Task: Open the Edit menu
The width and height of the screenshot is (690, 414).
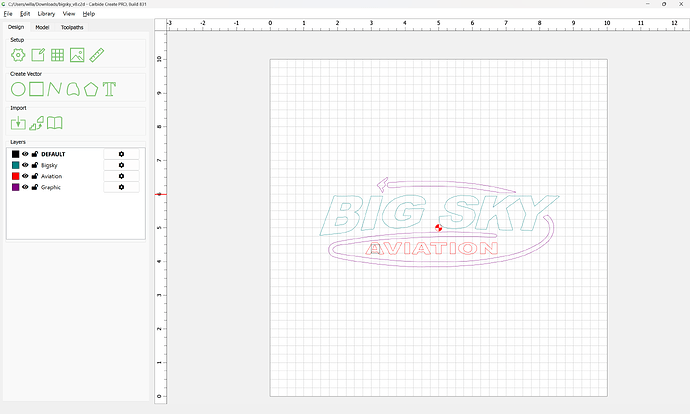Action: click(25, 14)
